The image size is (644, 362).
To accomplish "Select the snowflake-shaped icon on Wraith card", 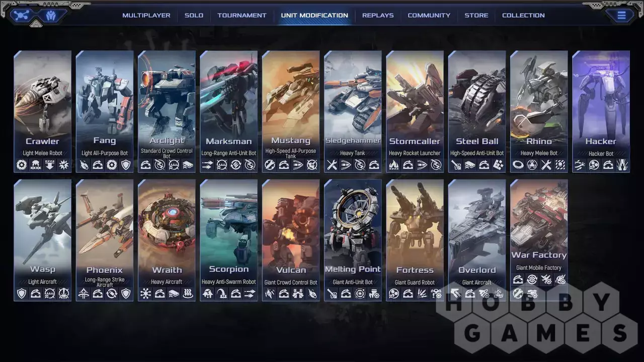I will pos(146,294).
